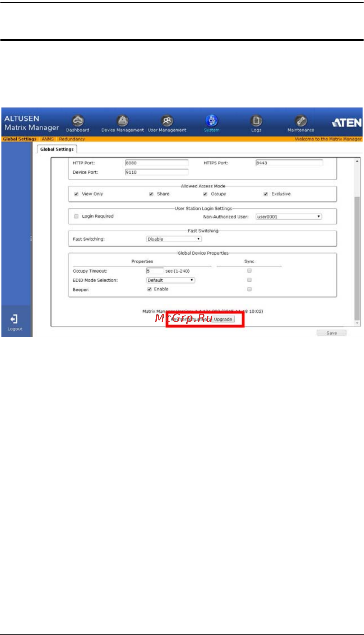Toggle the Exclusive access checkbox
The height and width of the screenshot is (635, 364).
266,194
